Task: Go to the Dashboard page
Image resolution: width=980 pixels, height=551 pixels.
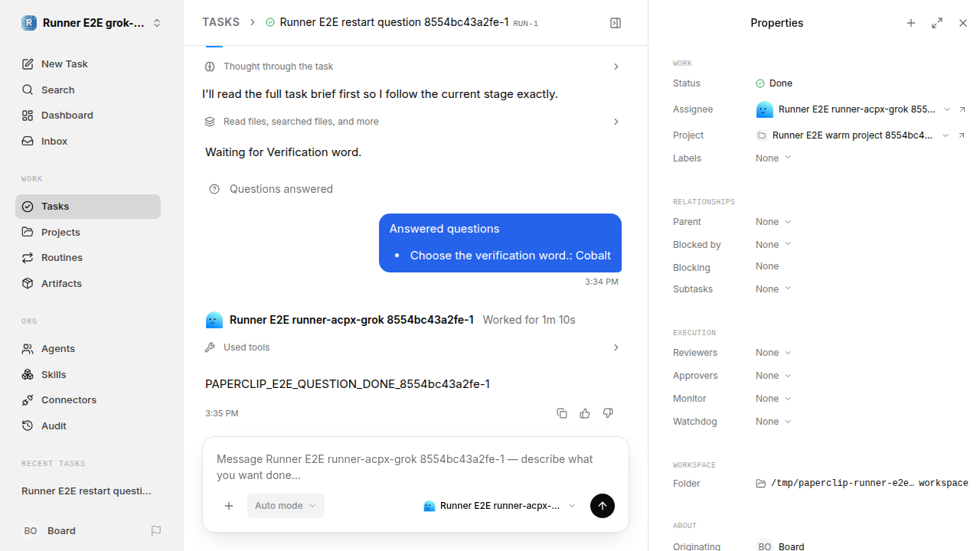Action: coord(88,116)
